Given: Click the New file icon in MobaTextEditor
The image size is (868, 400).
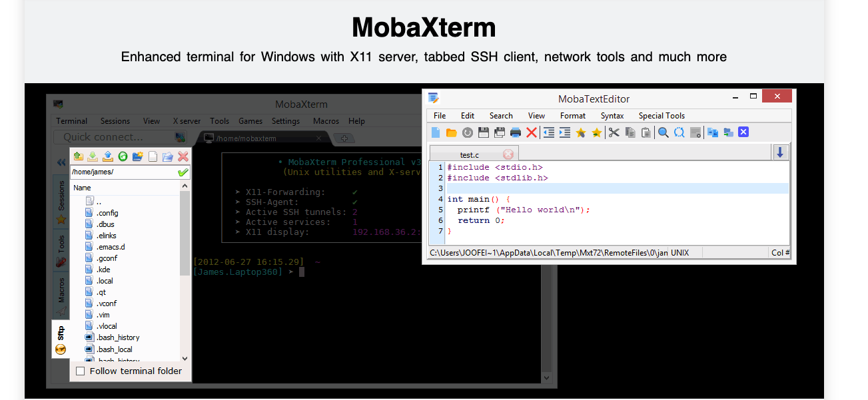Looking at the screenshot, I should pyautogui.click(x=436, y=132).
